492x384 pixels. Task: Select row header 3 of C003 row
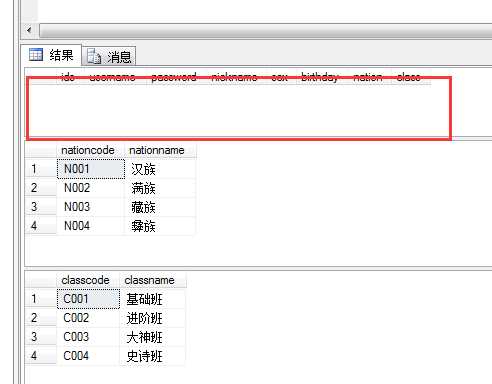pyautogui.click(x=41, y=337)
